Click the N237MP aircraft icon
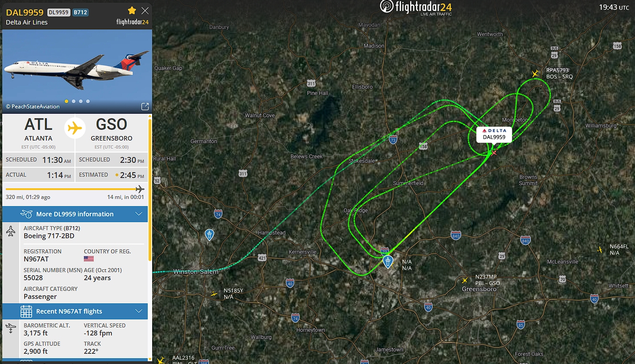 (465, 280)
